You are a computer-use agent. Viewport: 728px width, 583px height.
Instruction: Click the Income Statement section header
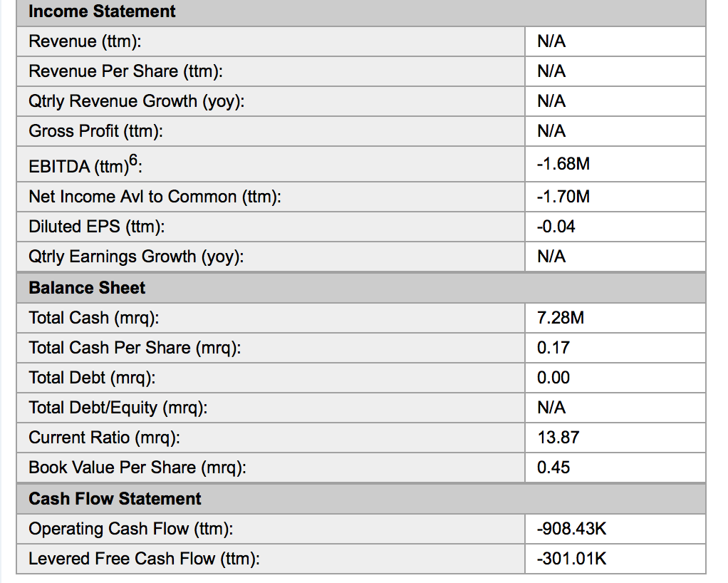102,11
